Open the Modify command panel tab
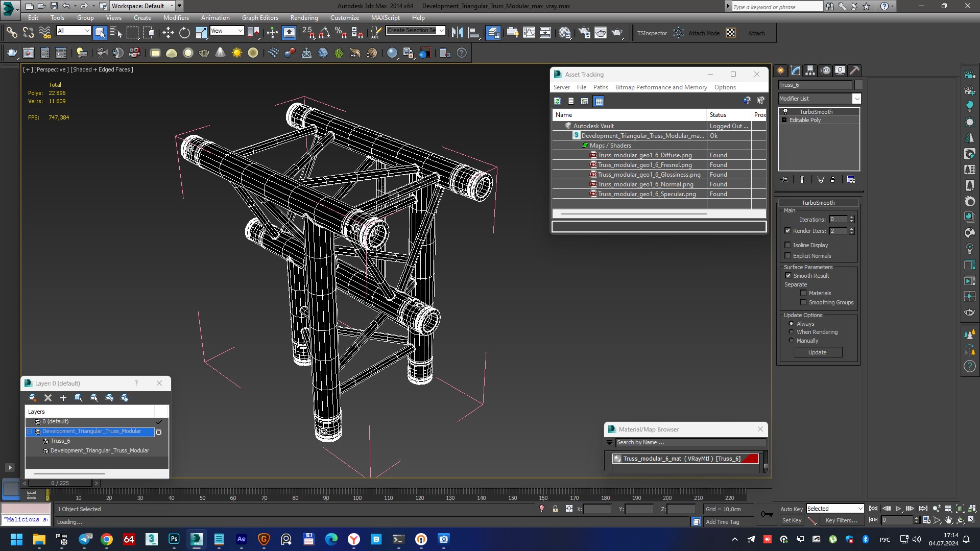The width and height of the screenshot is (980, 551). [x=795, y=70]
